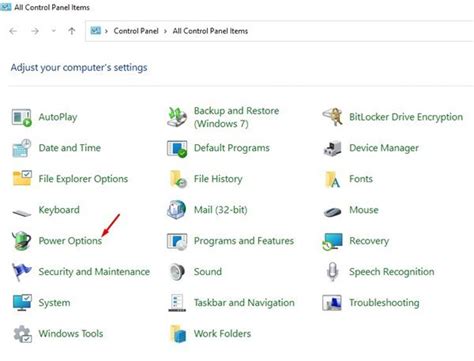Open the Mail (32-bit) icon
This screenshot has height=361, width=474.
(x=177, y=210)
